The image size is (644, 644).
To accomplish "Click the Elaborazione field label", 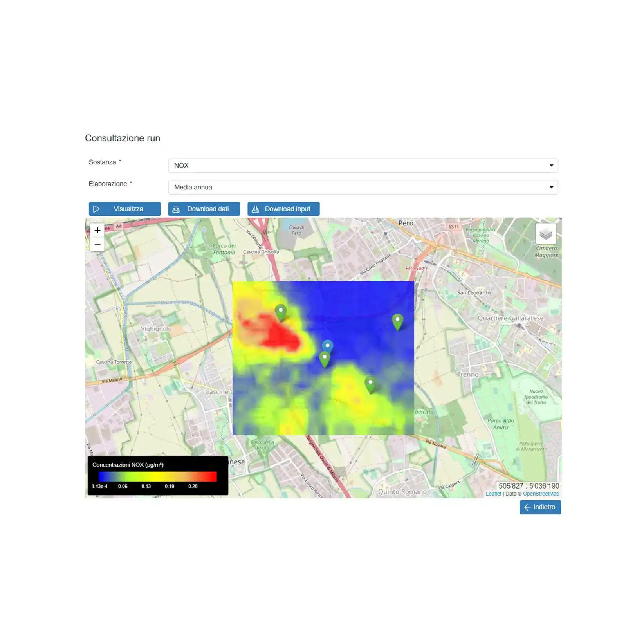I will [108, 184].
